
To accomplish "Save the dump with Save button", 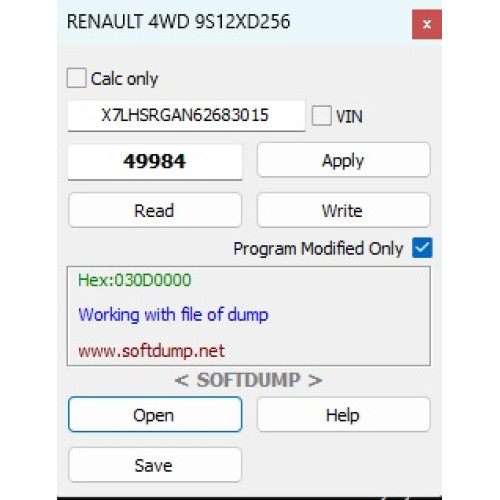I will [x=155, y=465].
